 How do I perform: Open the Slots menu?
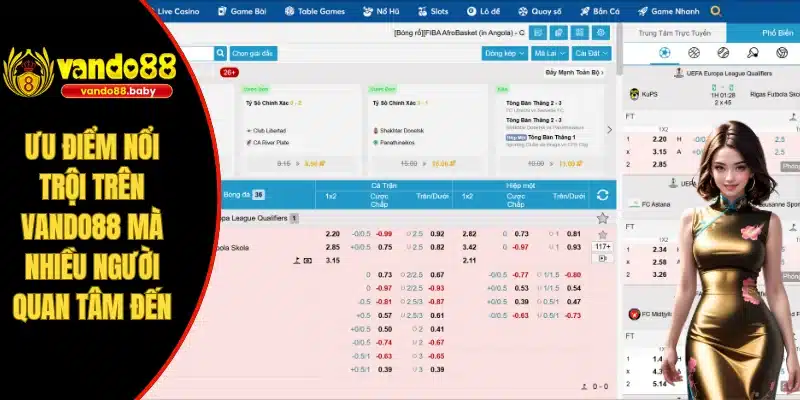pyautogui.click(x=433, y=11)
